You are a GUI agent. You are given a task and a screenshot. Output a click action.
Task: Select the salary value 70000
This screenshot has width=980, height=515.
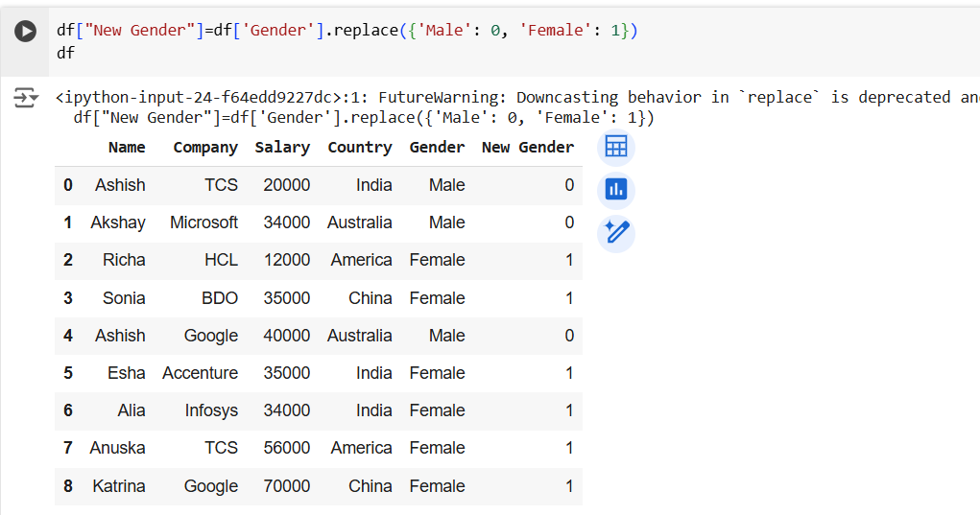(x=287, y=486)
